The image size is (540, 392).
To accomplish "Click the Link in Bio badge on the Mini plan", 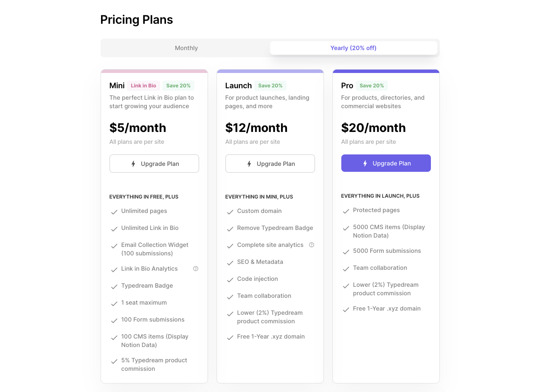I will pyautogui.click(x=143, y=86).
